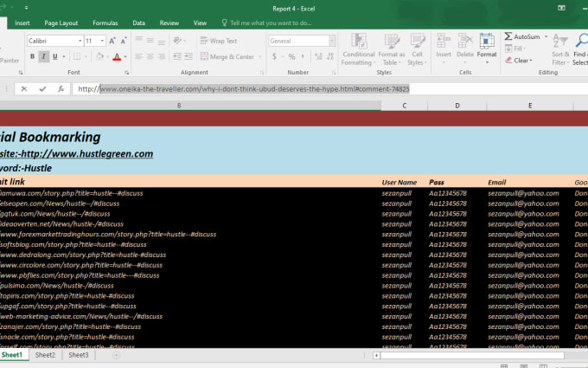588x368 pixels.
Task: Open Sort & Filter menu
Action: pos(560,49)
